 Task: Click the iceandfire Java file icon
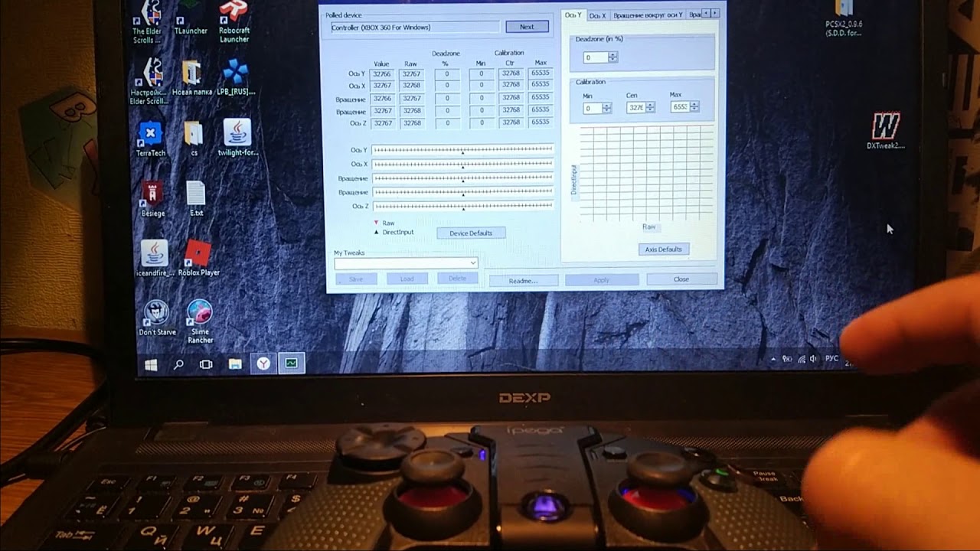[155, 259]
